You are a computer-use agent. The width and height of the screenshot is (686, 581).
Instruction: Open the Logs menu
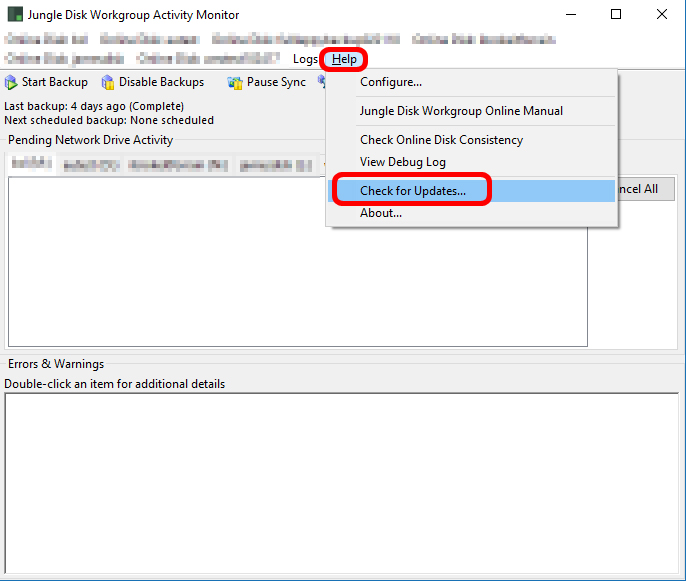coord(305,59)
